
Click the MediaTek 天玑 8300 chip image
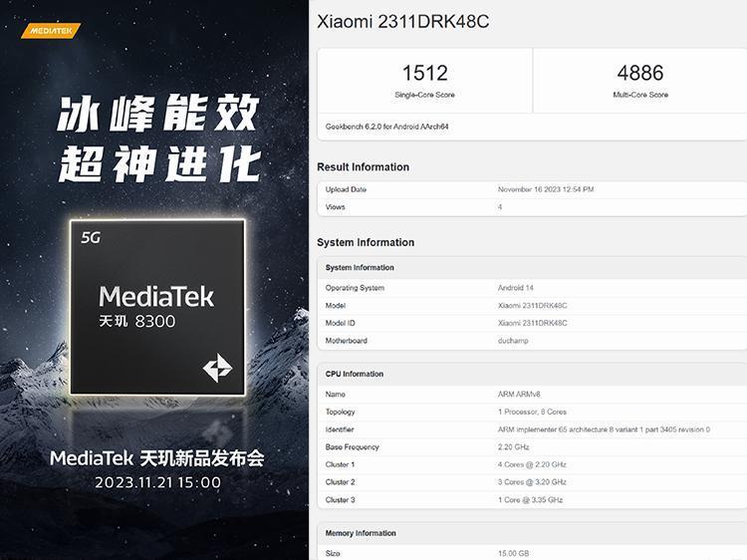click(157, 307)
